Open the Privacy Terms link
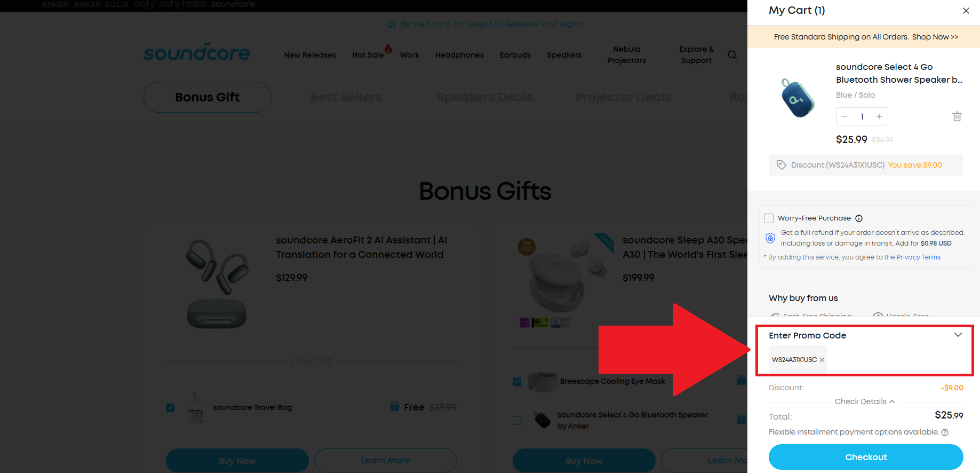980x473 pixels. click(x=918, y=257)
